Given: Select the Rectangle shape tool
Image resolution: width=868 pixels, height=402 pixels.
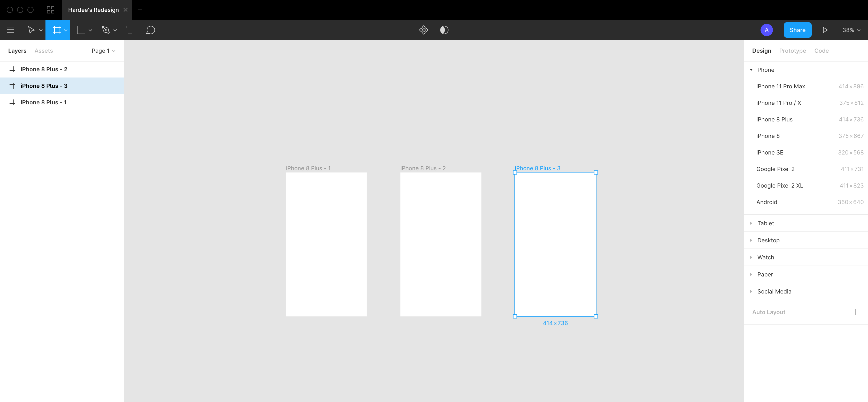Looking at the screenshot, I should (x=81, y=30).
